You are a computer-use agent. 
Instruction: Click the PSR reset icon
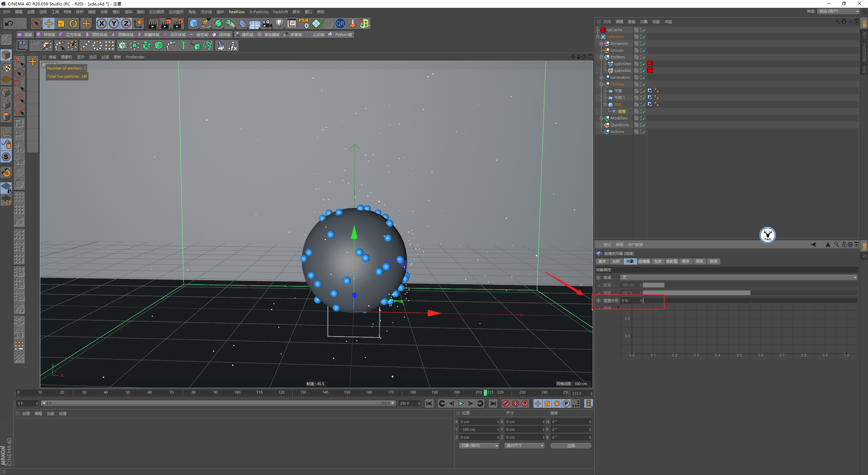pyautogui.click(x=303, y=23)
